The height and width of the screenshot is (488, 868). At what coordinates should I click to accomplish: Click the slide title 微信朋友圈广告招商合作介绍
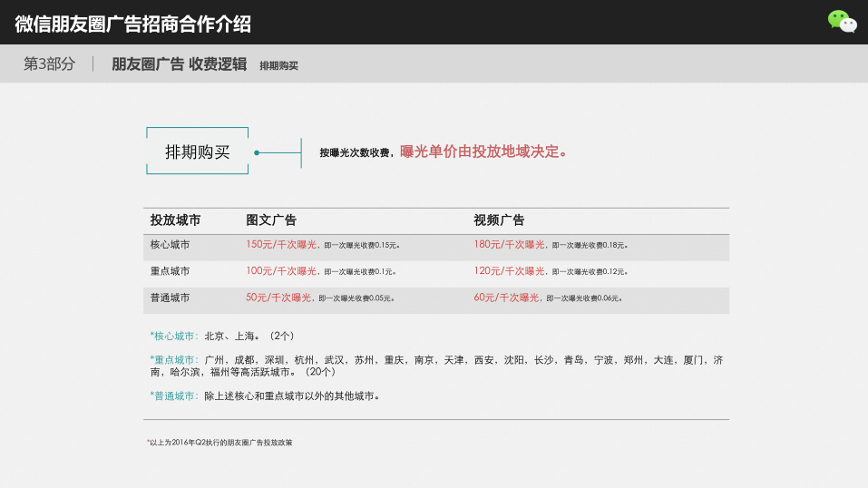(x=133, y=24)
